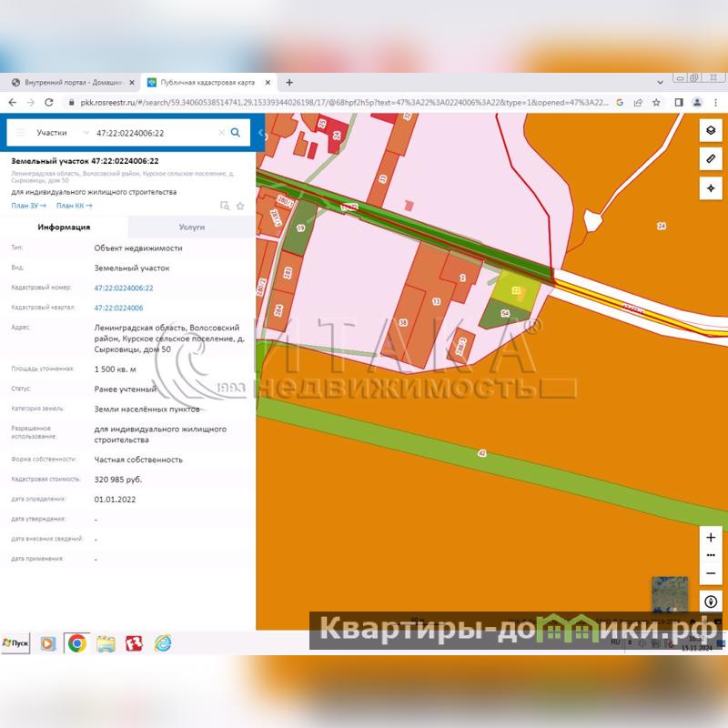Open cadastral quarter 47:22:0224006 link
The image size is (728, 728).
click(118, 308)
